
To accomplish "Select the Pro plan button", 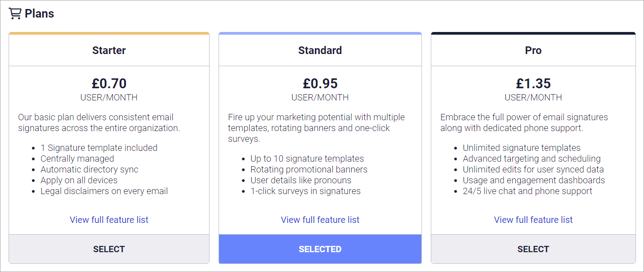I will [x=533, y=249].
